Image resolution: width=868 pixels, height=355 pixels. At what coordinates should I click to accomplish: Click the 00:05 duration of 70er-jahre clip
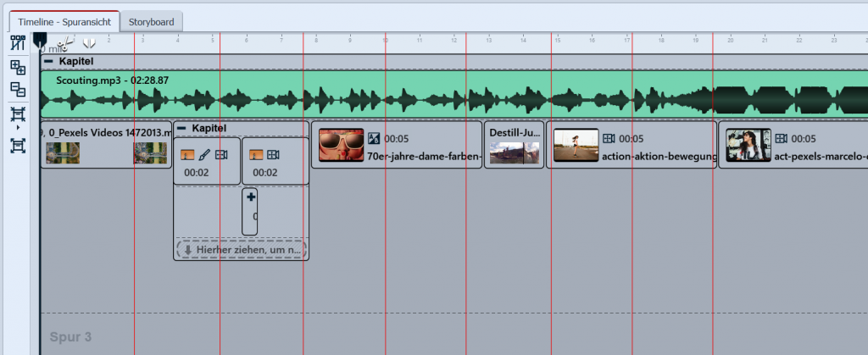point(397,138)
